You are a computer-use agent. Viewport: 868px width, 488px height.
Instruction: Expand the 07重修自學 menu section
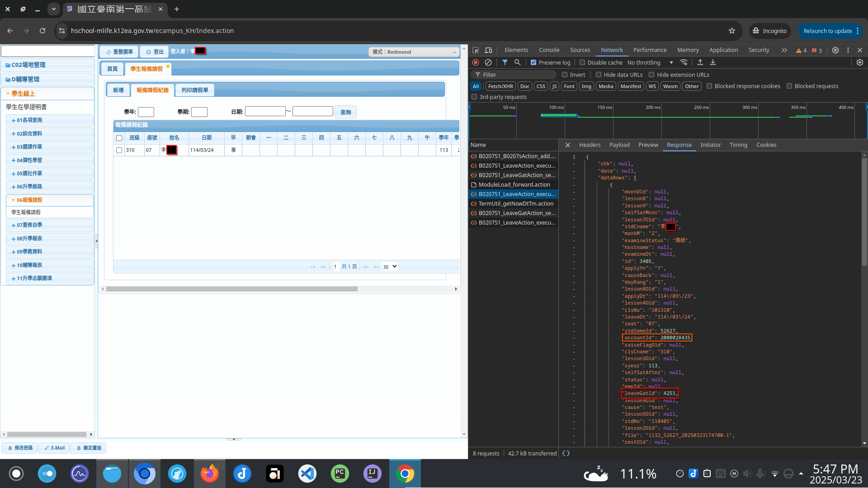pyautogui.click(x=50, y=225)
